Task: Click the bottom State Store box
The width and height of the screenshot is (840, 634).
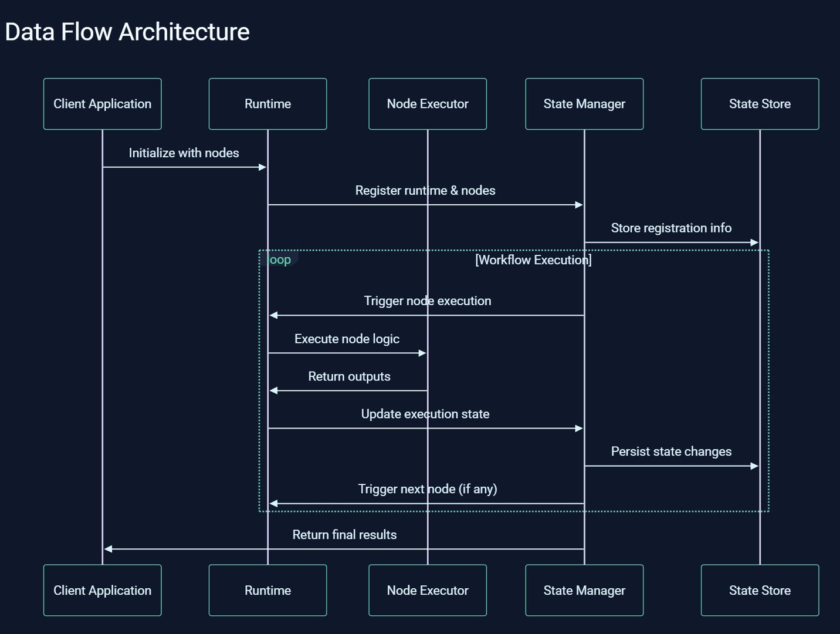Action: (760, 590)
